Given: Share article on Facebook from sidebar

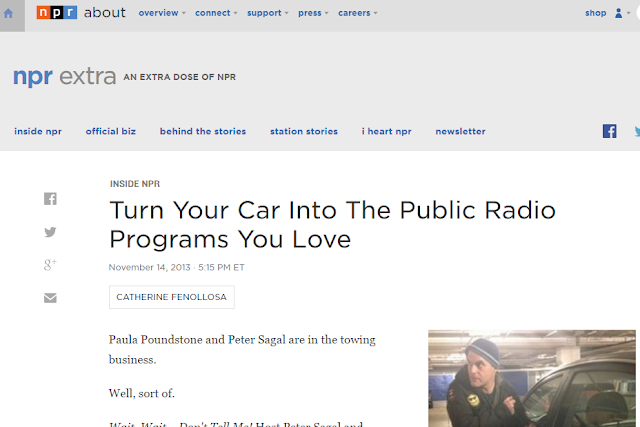Looking at the screenshot, I should point(50,199).
